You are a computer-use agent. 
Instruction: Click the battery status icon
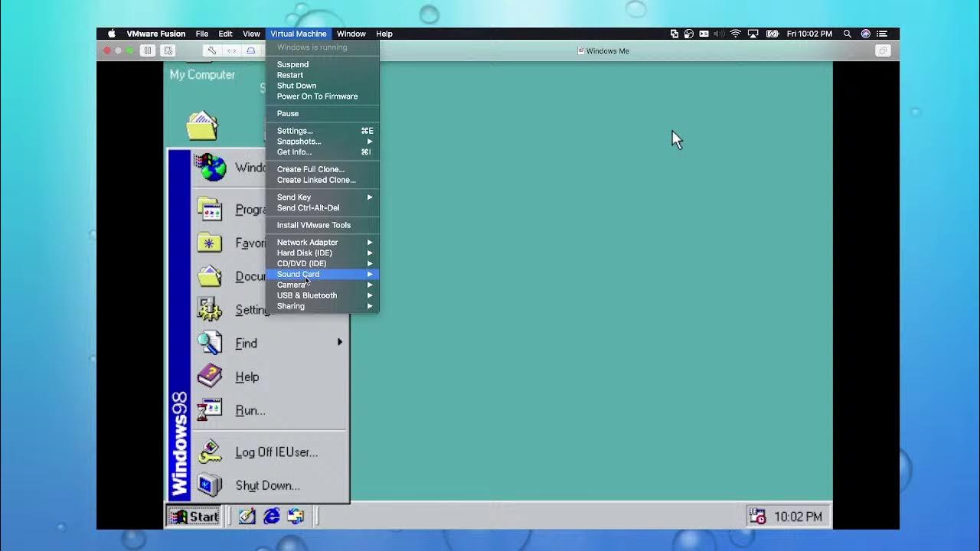(772, 34)
